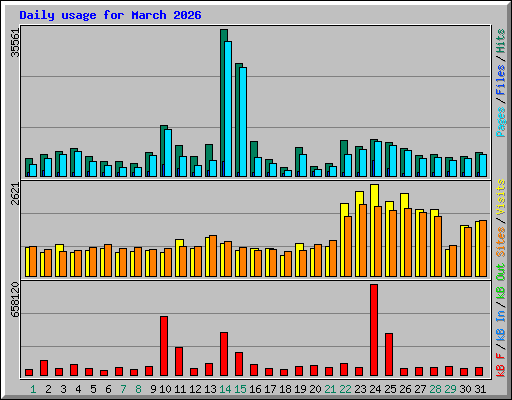Click the orange Sites bar for day 1
512x400 pixels.
[x=33, y=262]
